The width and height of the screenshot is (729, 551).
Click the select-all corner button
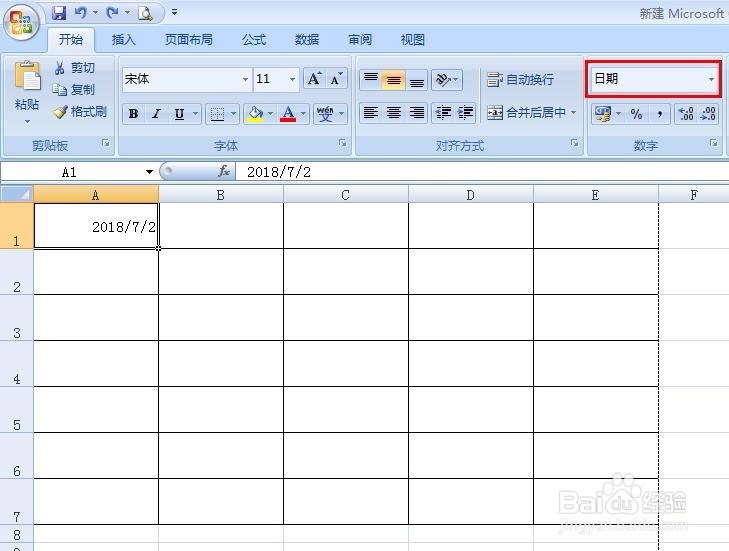(17, 194)
